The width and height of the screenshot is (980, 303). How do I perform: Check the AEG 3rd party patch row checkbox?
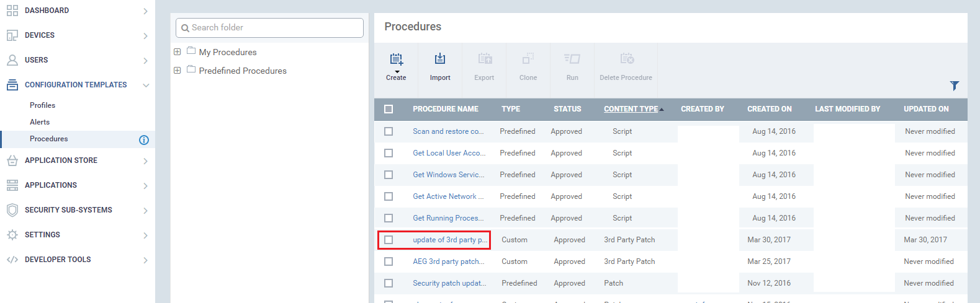pos(389,261)
